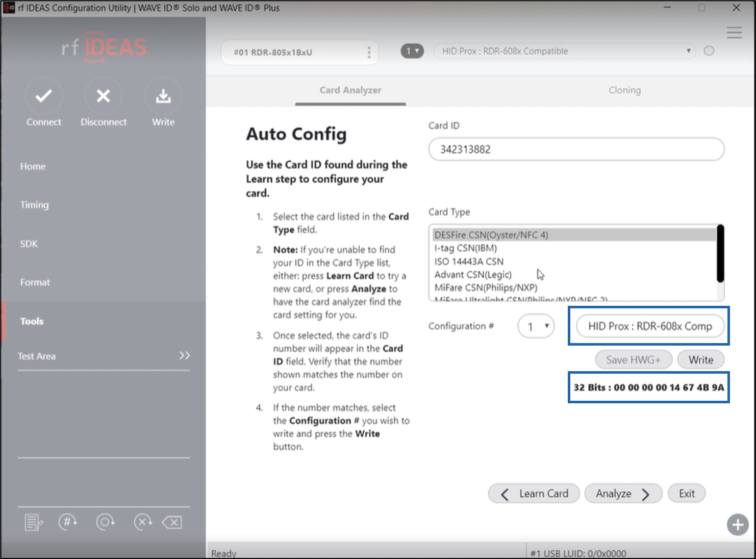Click the rf IDEAS logo
Image resolution: width=756 pixels, height=559 pixels.
[104, 47]
